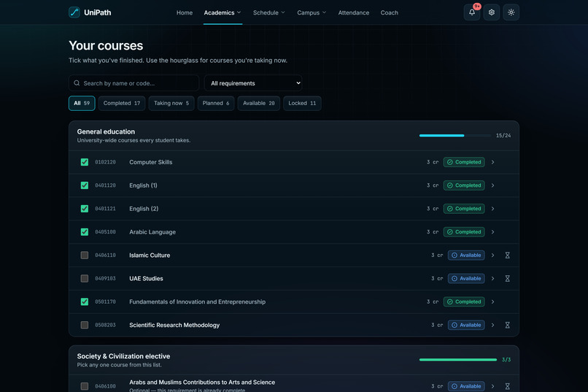Click the Available badge on UAE Studies
This screenshot has height=392, width=588.
pyautogui.click(x=466, y=278)
